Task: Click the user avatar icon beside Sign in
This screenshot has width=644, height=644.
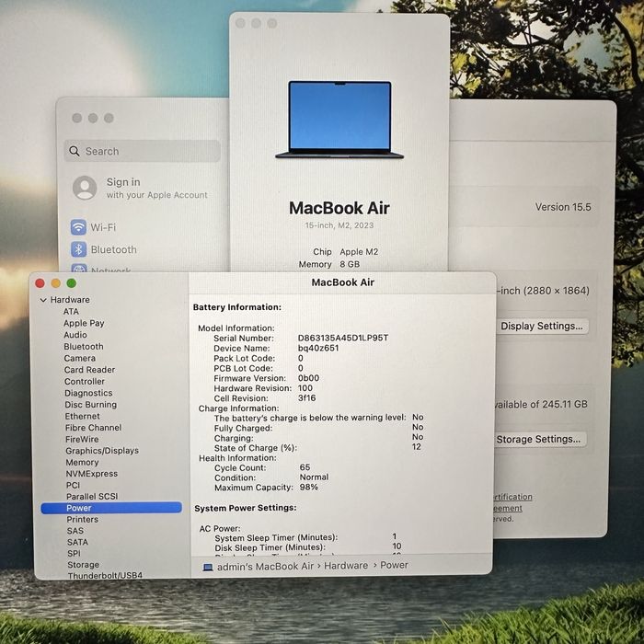Action: point(85,188)
